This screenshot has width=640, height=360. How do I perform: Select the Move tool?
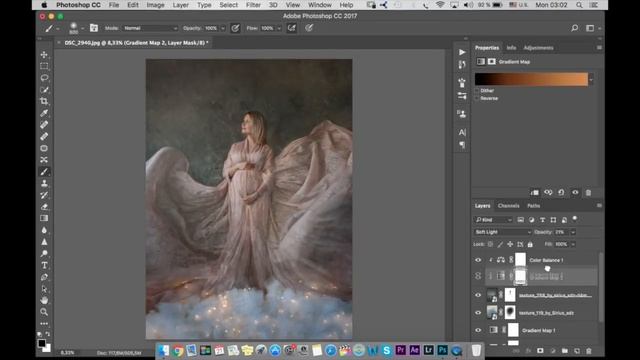[x=44, y=54]
